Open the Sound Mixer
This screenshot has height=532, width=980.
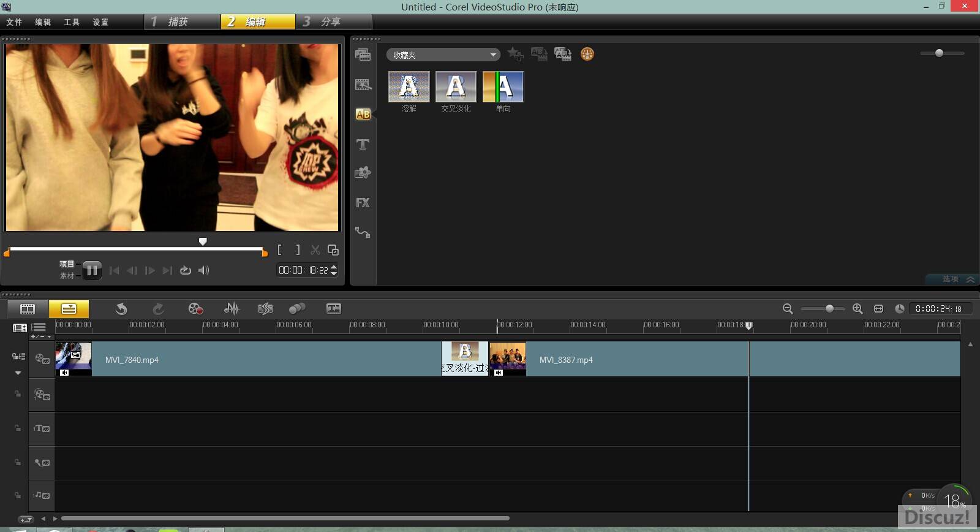(x=232, y=309)
